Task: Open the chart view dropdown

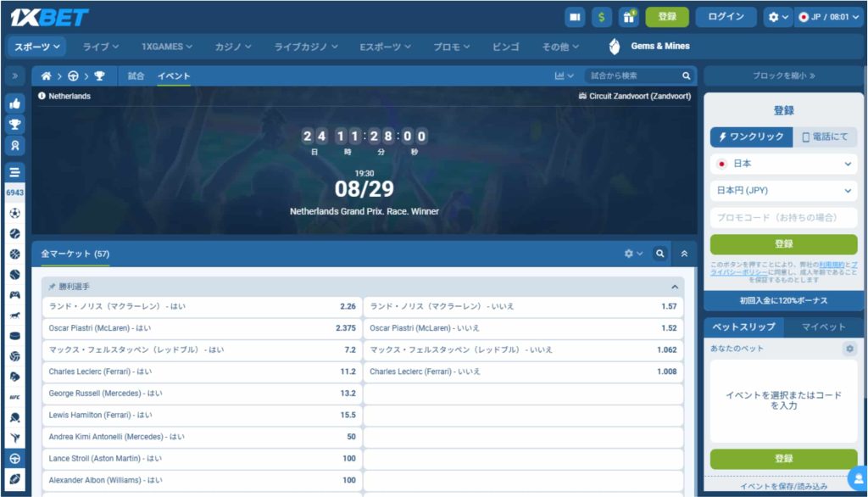Action: (x=564, y=76)
